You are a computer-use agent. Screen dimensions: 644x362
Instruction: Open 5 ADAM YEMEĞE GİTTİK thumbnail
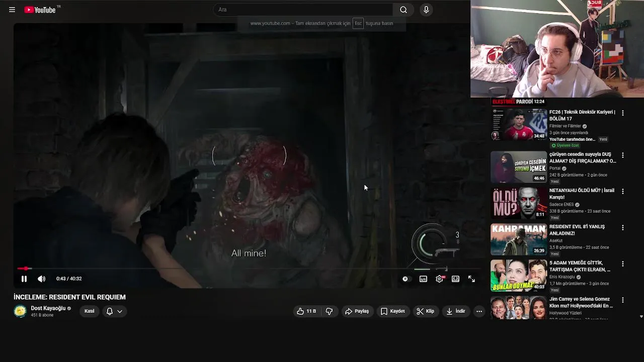pyautogui.click(x=519, y=276)
